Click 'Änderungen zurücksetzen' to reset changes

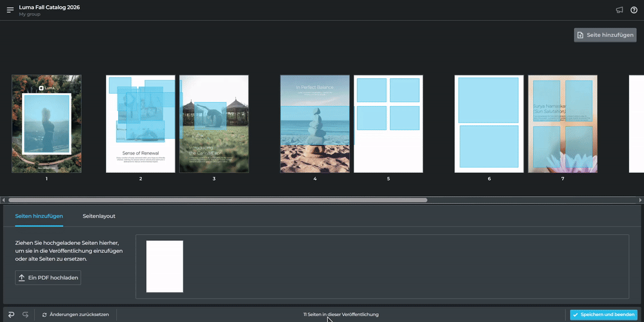[76, 314]
